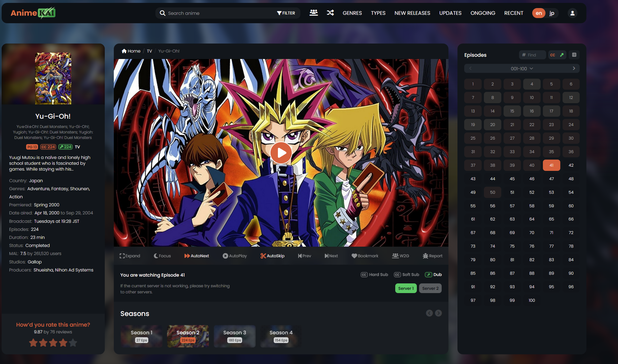Image resolution: width=618 pixels, height=364 pixels.
Task: Switch to Server 1
Action: pos(406,288)
